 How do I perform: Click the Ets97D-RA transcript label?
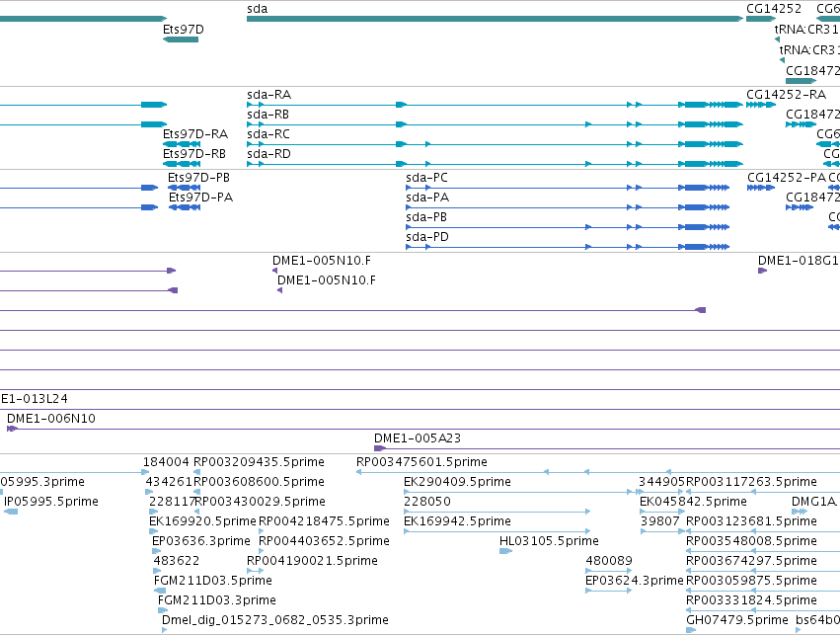pyautogui.click(x=195, y=134)
